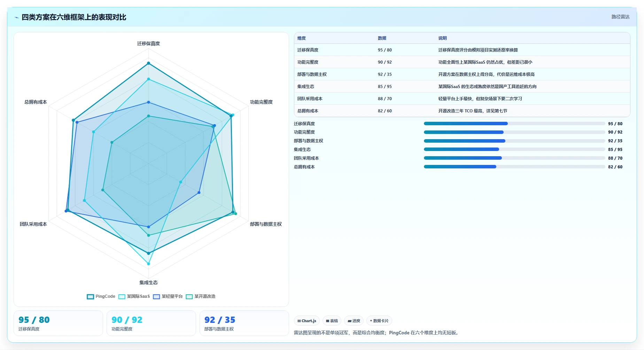The image size is (644, 350).
Task: Select the 92 / 35 部署与数据主权 stat card
Action: click(244, 323)
